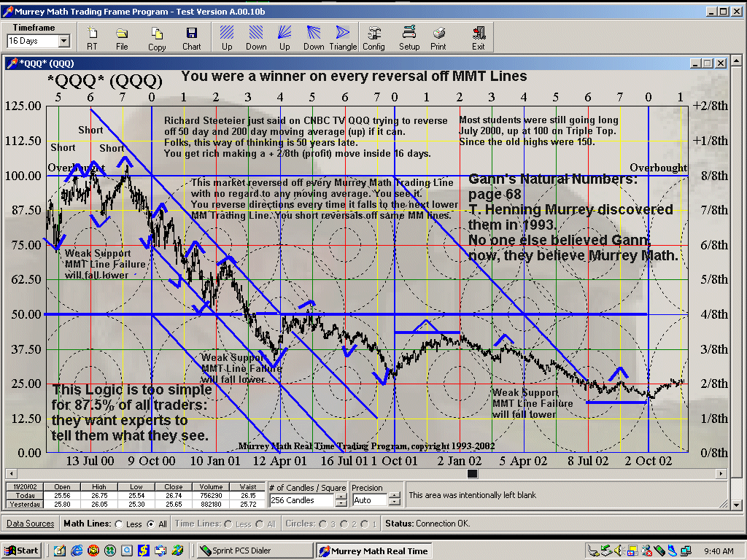Select the Circles 3 radio button
Image resolution: width=747 pixels, height=560 pixels.
(x=323, y=524)
